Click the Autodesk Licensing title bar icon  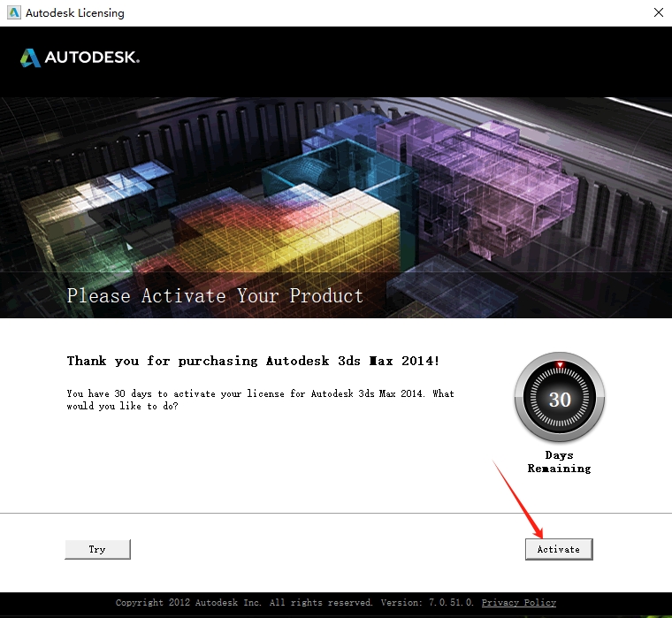[14, 12]
